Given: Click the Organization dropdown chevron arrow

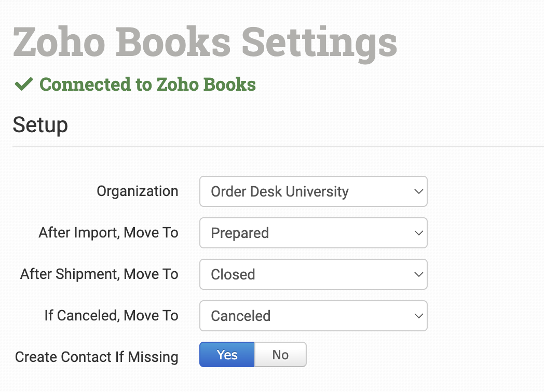Looking at the screenshot, I should click(419, 191).
